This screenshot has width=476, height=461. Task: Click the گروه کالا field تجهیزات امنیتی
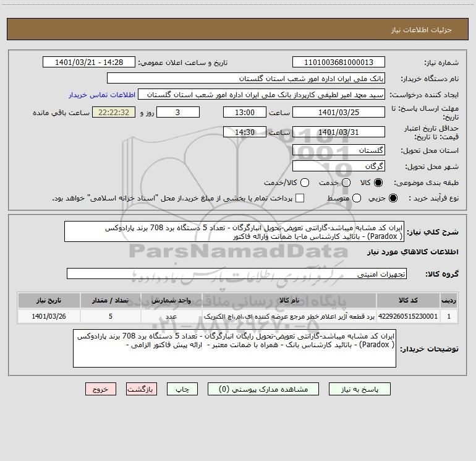pos(237,274)
